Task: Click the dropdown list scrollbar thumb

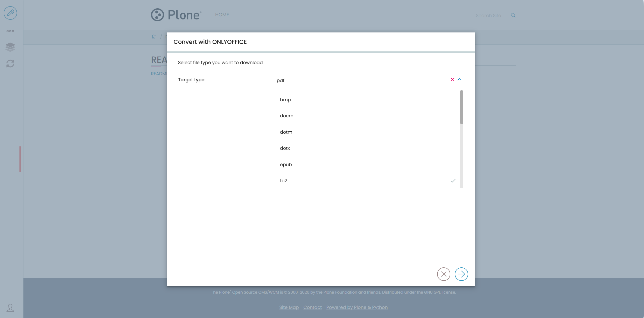Action: 462,107
